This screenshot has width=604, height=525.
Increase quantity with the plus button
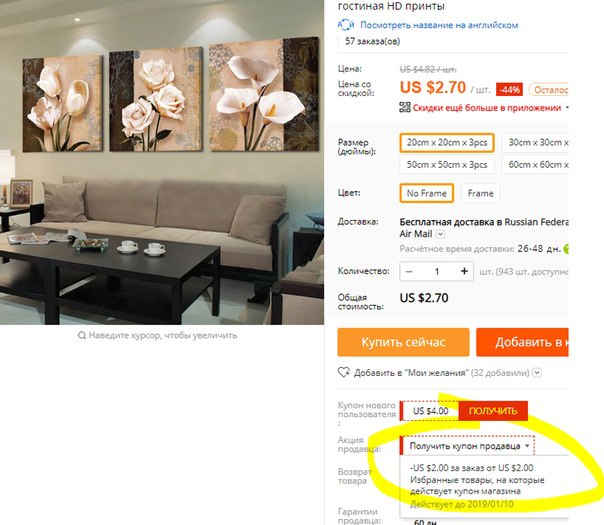(x=465, y=272)
